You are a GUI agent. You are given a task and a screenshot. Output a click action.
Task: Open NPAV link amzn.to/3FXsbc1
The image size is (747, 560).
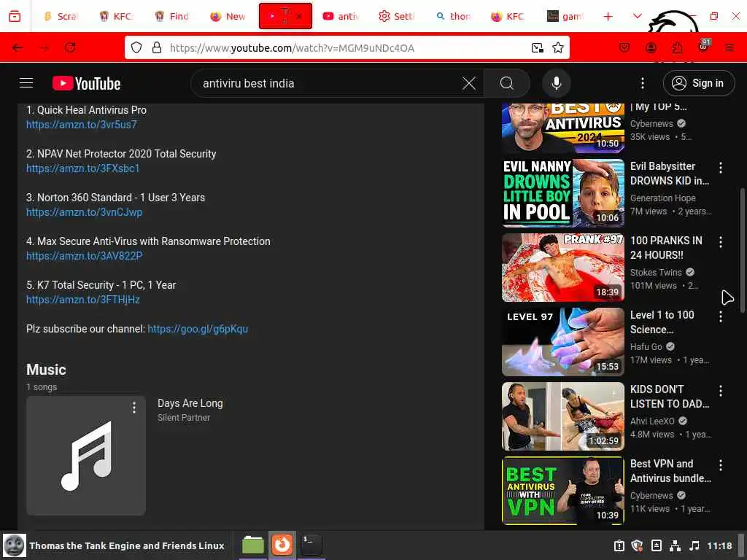83,168
